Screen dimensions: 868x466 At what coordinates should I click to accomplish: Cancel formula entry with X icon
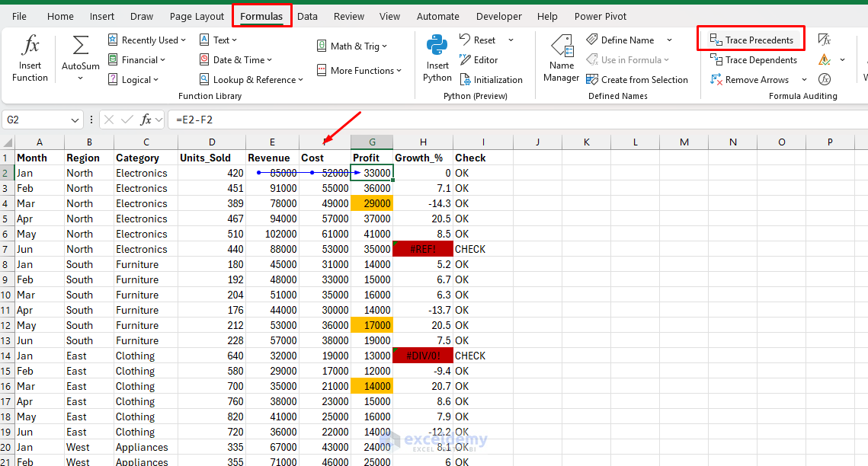pyautogui.click(x=109, y=120)
